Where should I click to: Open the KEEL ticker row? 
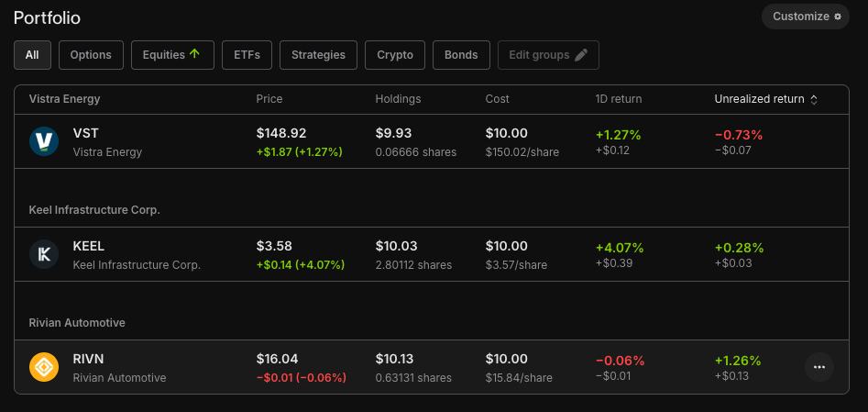tap(431, 254)
